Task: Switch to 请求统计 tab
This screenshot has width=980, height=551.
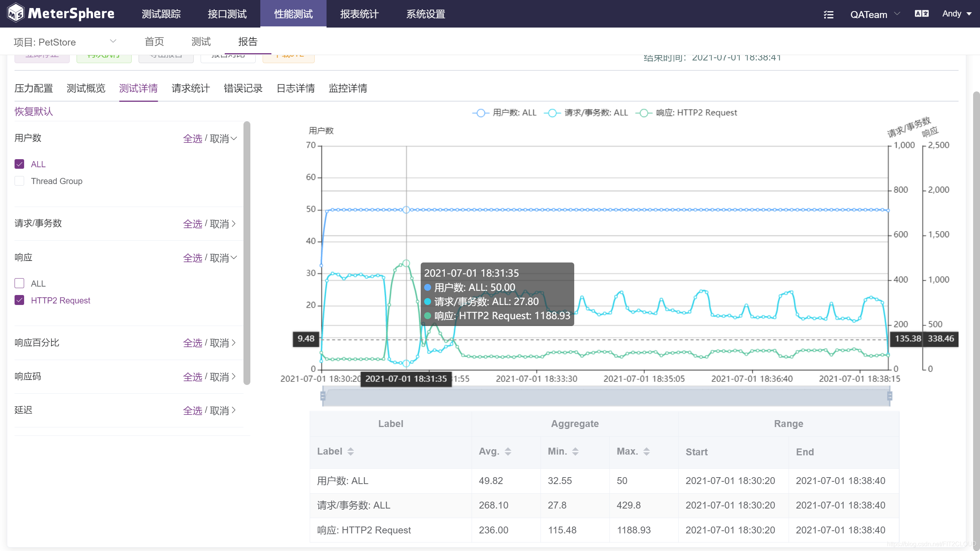Action: click(x=191, y=88)
